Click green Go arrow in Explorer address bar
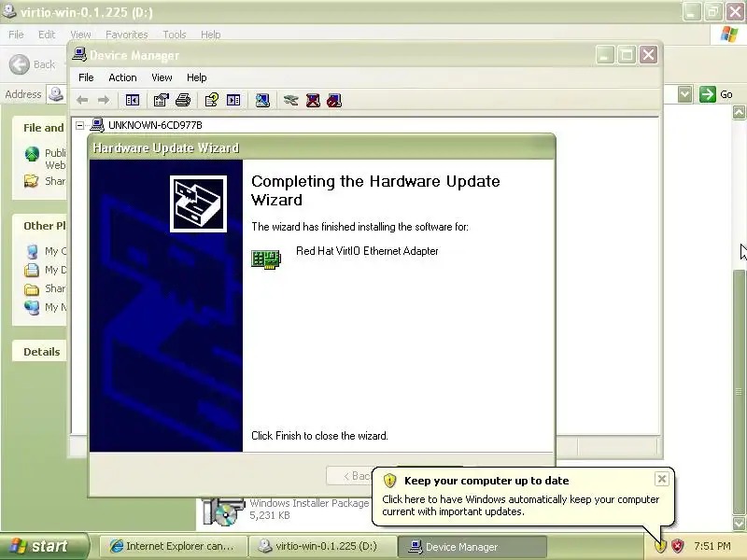747x560 pixels. click(708, 94)
